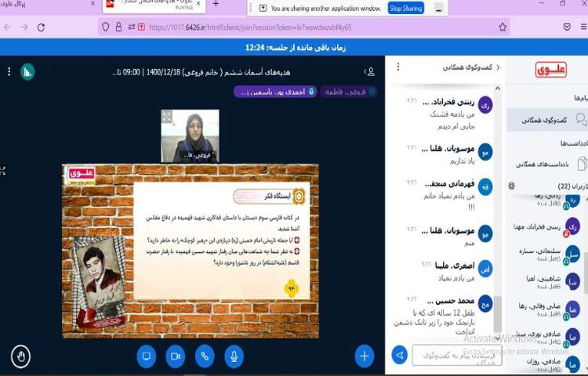588x376 pixels.
Task: Open browser hamburger menu
Action: 583,27
